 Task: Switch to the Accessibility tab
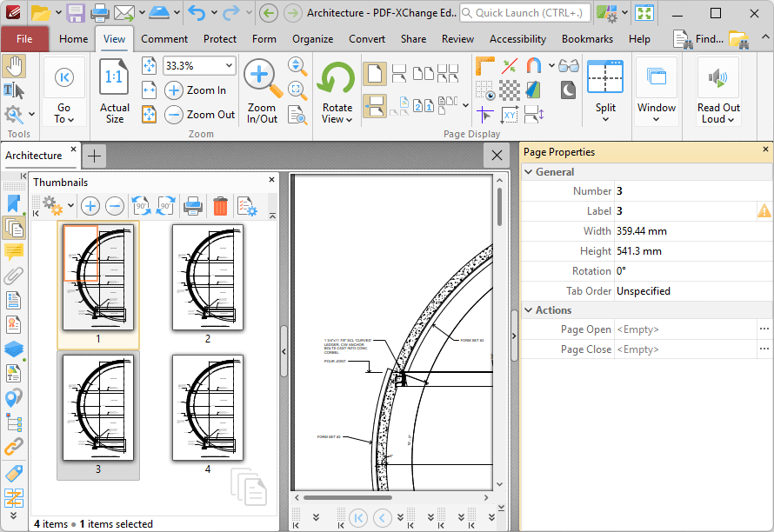[x=517, y=39]
